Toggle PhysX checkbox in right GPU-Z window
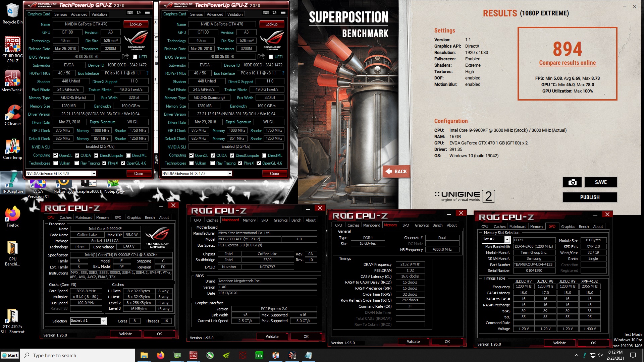 [x=240, y=163]
